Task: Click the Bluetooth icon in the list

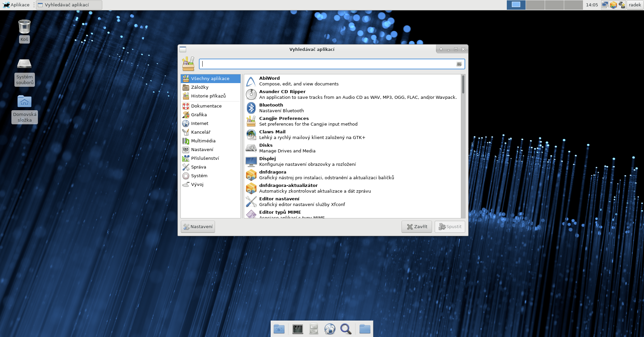Action: (x=251, y=108)
